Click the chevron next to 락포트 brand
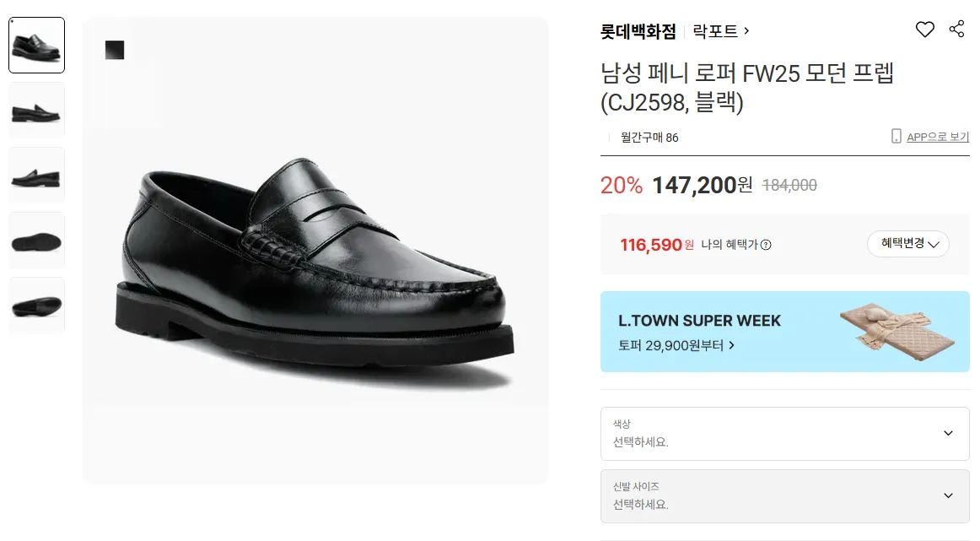 tap(746, 31)
